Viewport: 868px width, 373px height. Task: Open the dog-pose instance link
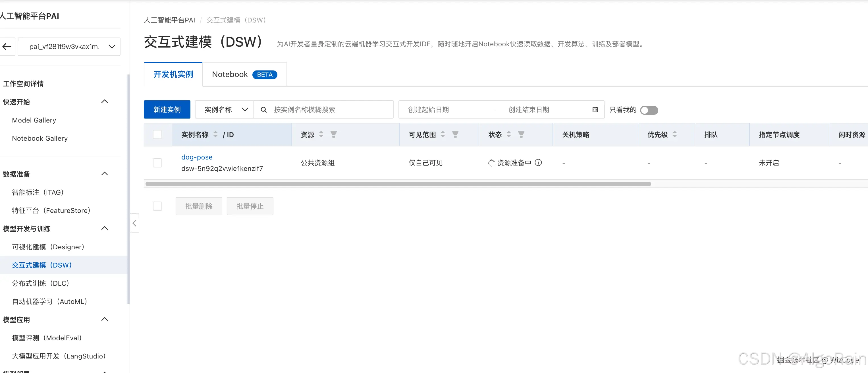(x=197, y=157)
